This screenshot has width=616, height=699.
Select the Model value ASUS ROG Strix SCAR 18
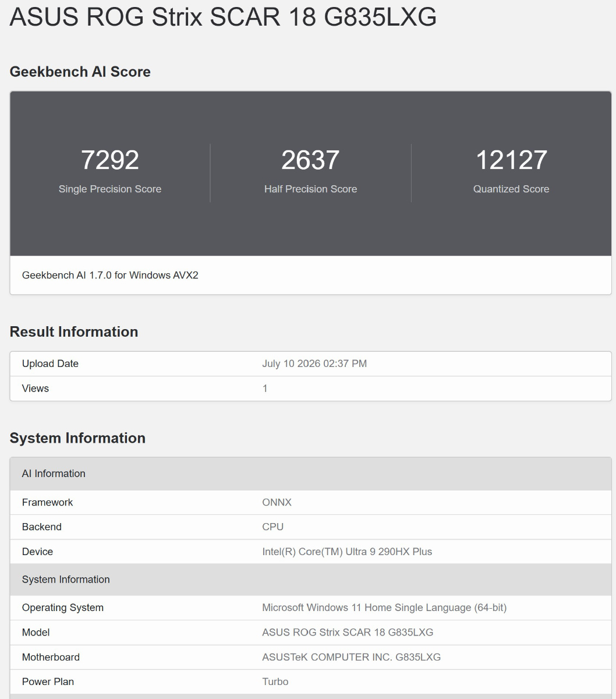pyautogui.click(x=348, y=632)
